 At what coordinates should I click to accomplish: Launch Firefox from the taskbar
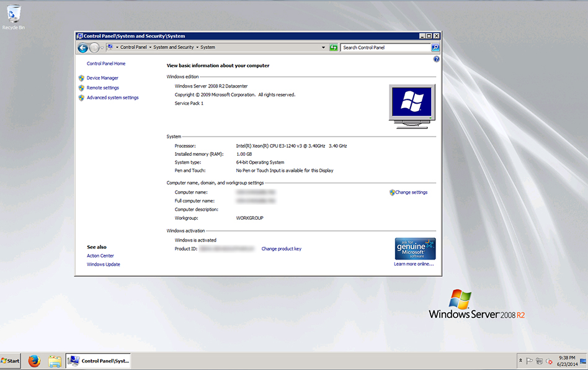pyautogui.click(x=34, y=361)
